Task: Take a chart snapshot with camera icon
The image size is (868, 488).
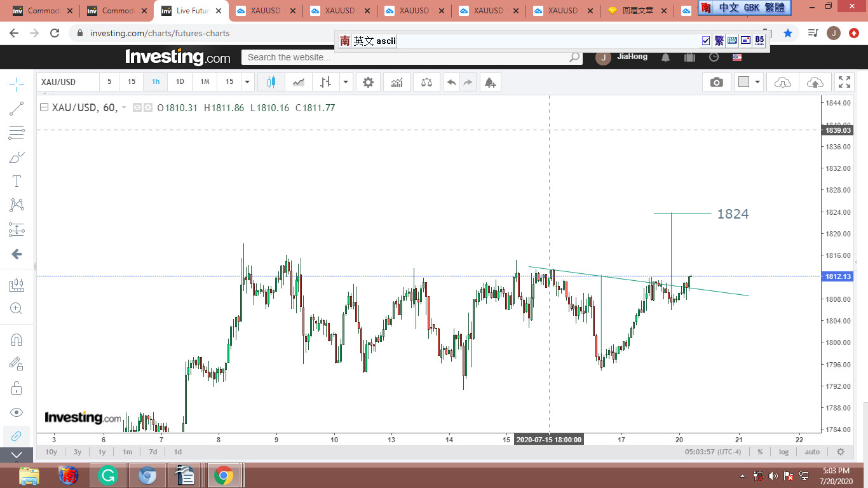Action: tap(716, 82)
